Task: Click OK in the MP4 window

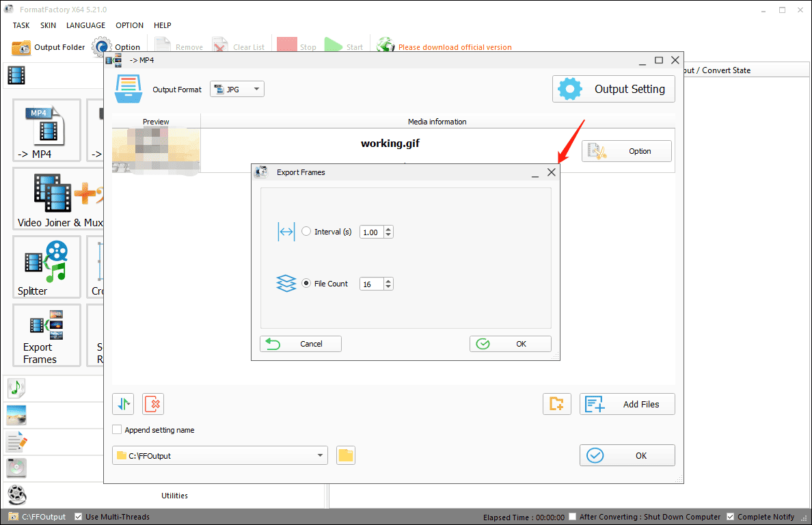Action: pos(627,455)
